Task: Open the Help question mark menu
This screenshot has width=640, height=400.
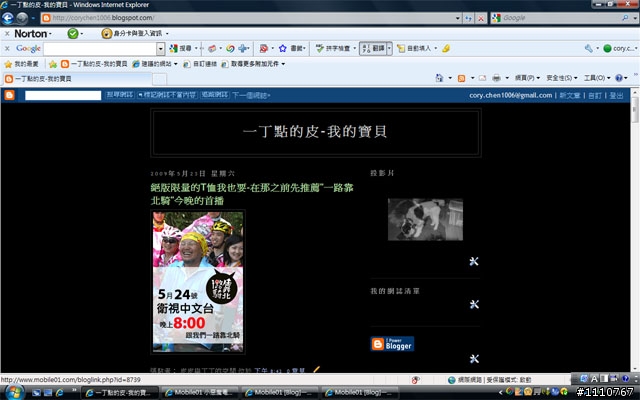Action: click(621, 78)
